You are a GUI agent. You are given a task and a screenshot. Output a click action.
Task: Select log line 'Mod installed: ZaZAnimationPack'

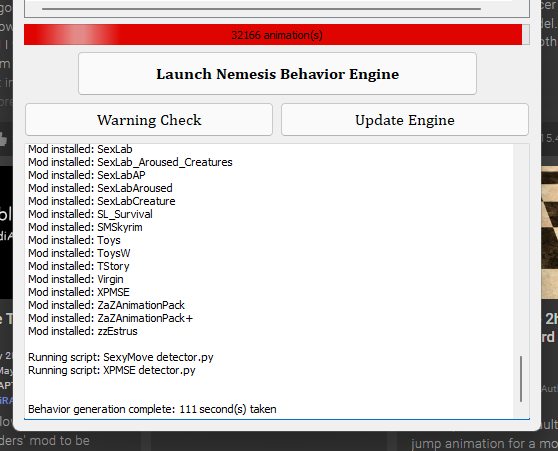(x=106, y=305)
